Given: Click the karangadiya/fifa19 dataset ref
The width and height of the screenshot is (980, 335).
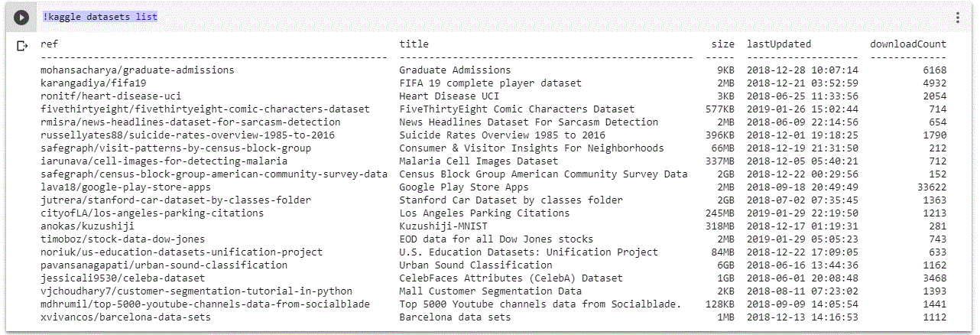Looking at the screenshot, I should [93, 83].
